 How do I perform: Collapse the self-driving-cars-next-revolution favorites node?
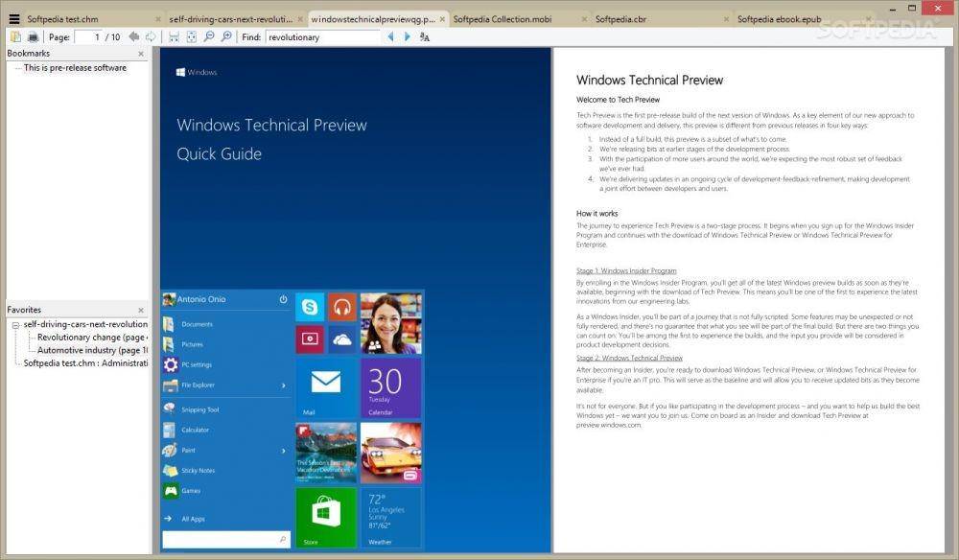[16, 325]
